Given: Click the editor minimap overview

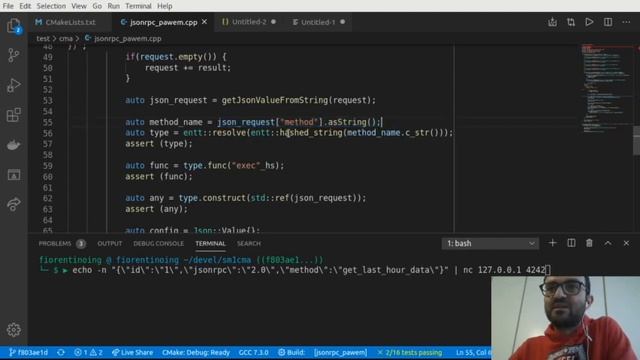Looking at the screenshot, I should [x=606, y=89].
